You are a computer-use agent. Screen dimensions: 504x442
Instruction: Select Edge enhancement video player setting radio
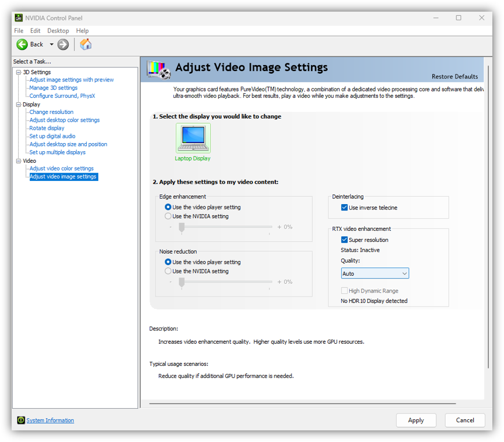(168, 207)
